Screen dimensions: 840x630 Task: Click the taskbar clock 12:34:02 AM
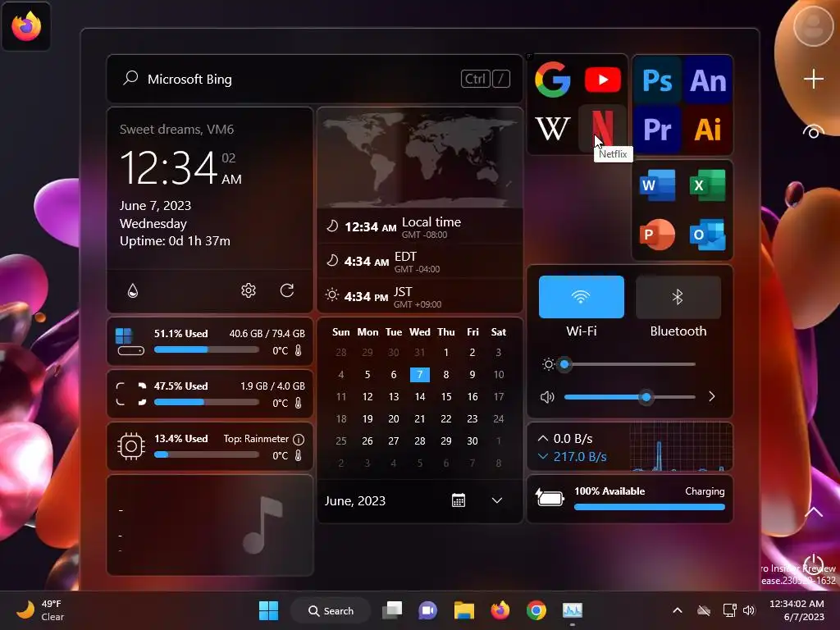coord(797,610)
